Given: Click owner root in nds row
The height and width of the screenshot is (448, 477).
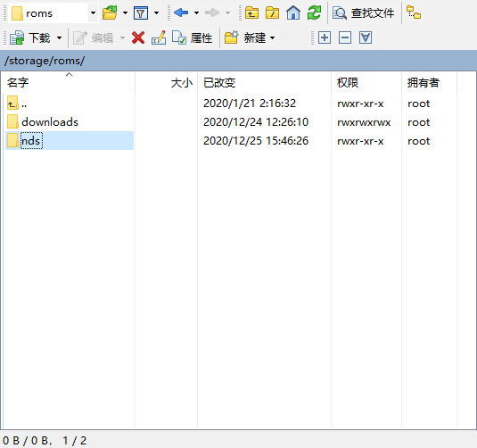Looking at the screenshot, I should pyautogui.click(x=418, y=141).
